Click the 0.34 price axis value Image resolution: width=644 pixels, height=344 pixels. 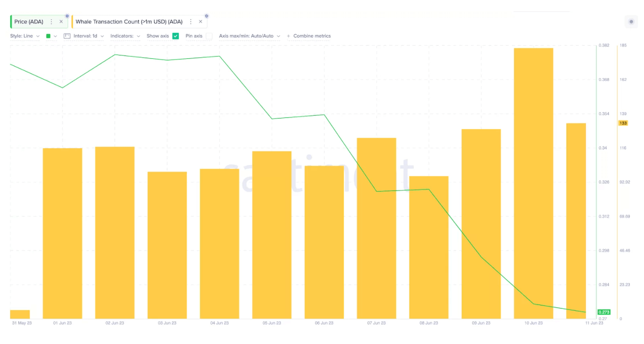pyautogui.click(x=603, y=148)
